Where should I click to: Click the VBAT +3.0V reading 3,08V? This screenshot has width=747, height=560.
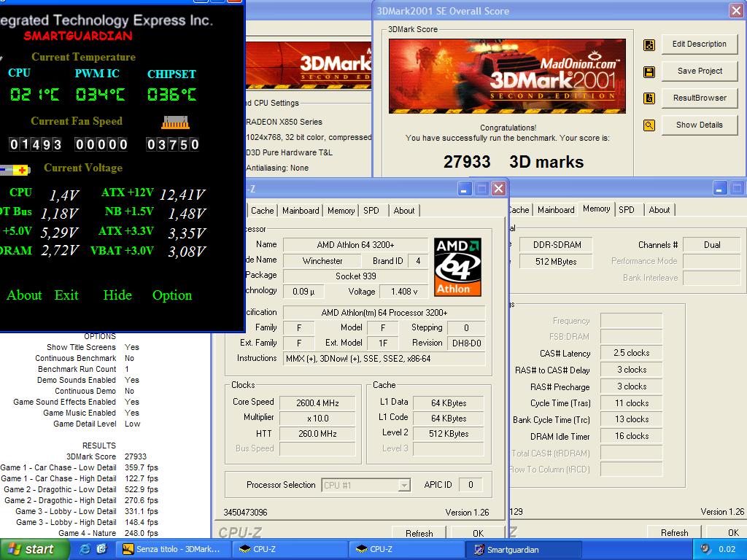coord(187,251)
